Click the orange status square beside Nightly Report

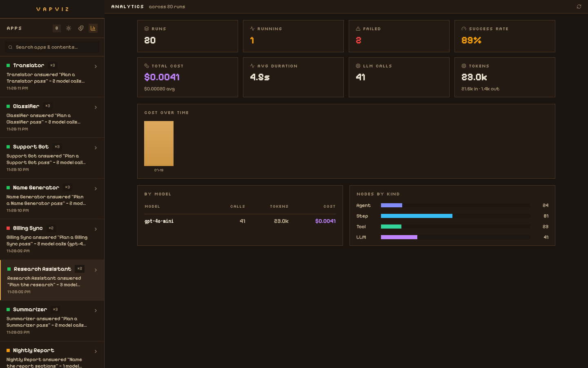(8, 350)
